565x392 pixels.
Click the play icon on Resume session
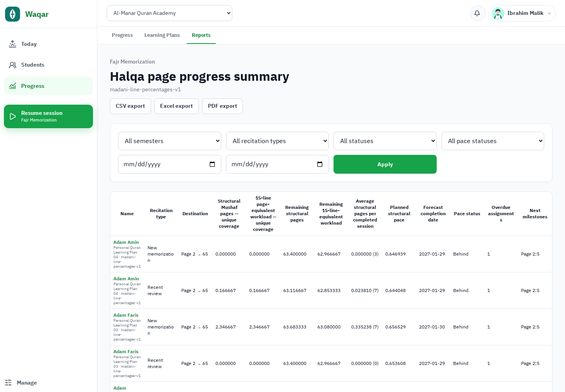[x=13, y=116]
